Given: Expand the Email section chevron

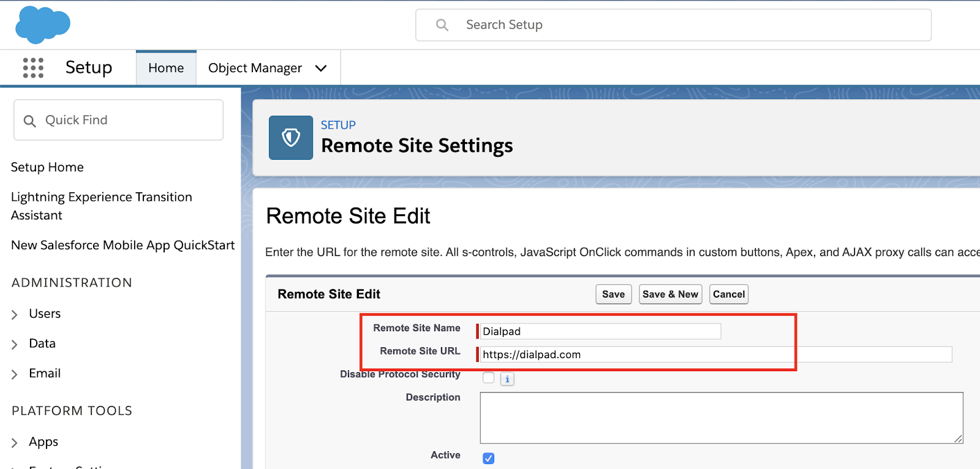Looking at the screenshot, I should [15, 374].
